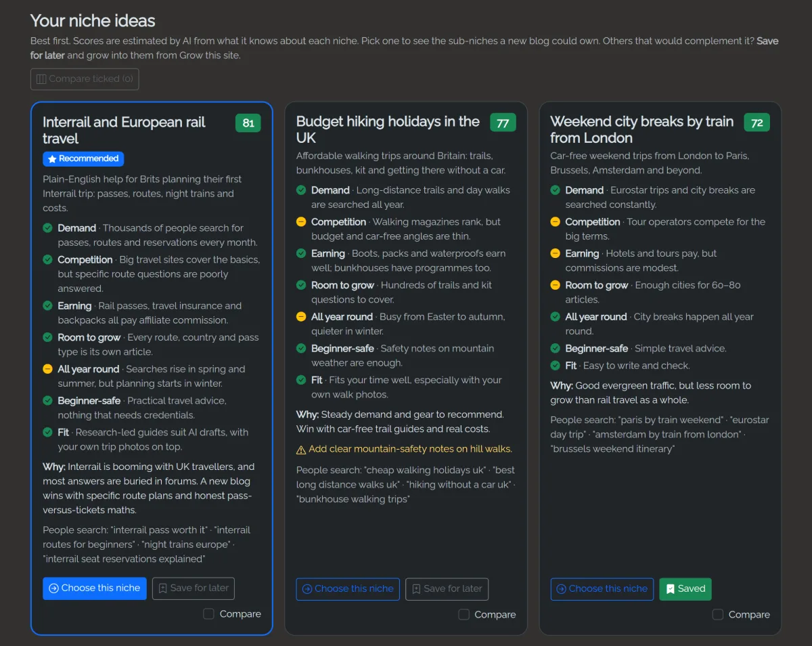The width and height of the screenshot is (812, 646).
Task: Click the yellow icon beside All year round in the Interrail card
Action: pos(47,369)
